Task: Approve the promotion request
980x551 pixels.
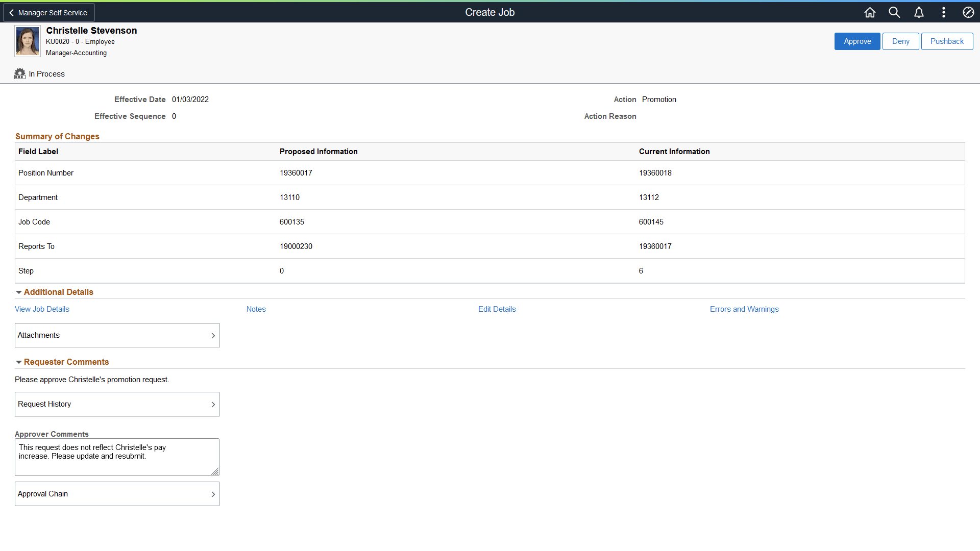Action: pyautogui.click(x=857, y=41)
